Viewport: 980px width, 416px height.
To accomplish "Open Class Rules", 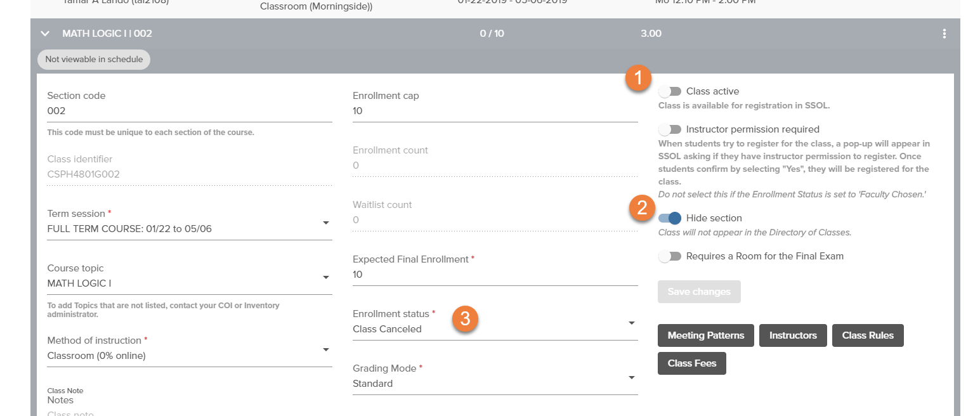I will tap(868, 335).
